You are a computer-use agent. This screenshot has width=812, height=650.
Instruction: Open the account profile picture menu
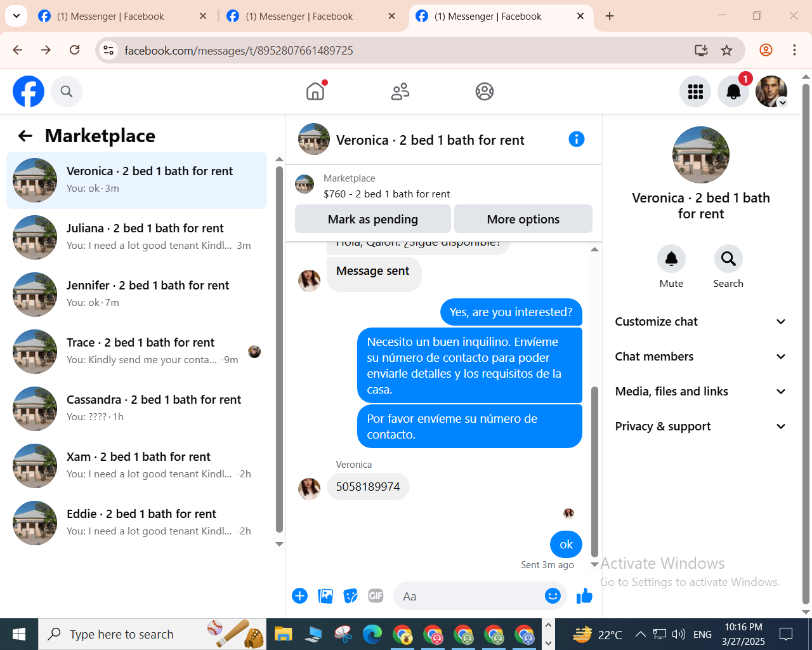[x=771, y=91]
